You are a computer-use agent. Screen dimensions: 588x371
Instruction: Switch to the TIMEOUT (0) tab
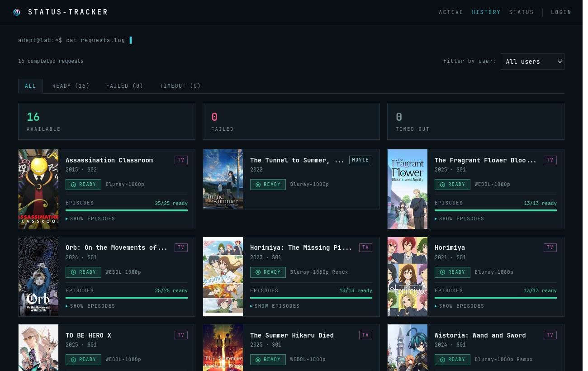tap(180, 86)
